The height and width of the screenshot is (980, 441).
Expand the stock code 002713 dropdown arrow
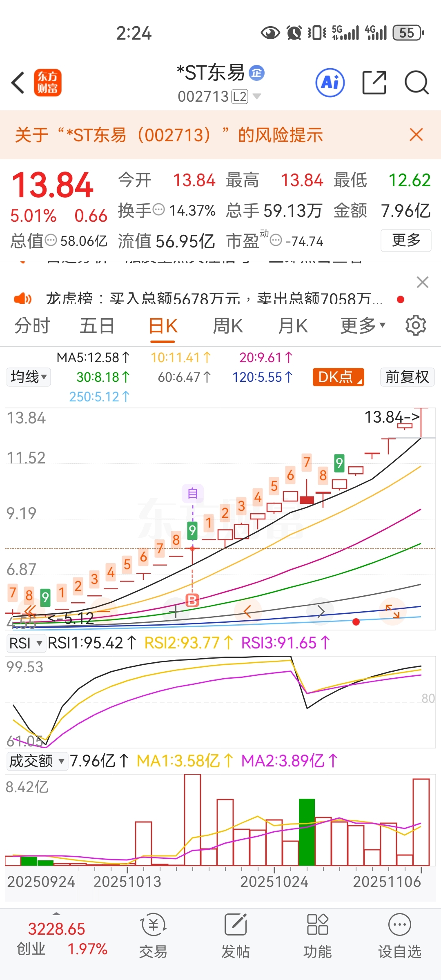tap(257, 96)
